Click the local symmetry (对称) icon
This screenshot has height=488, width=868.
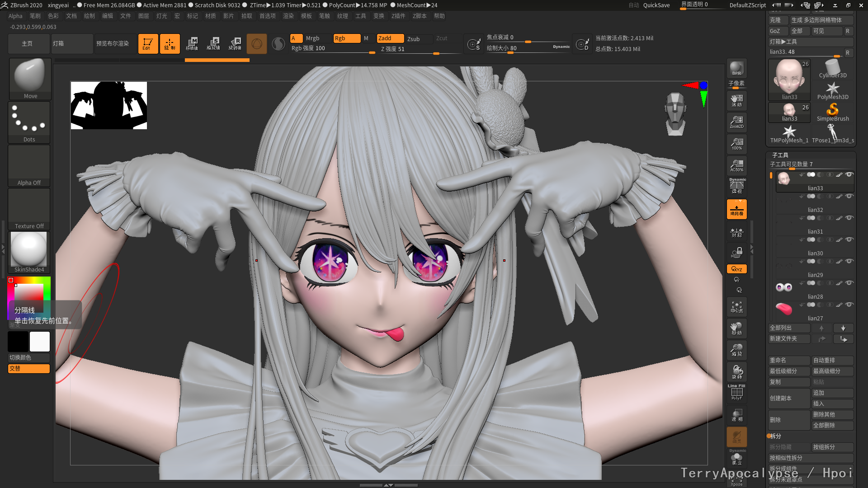point(736,233)
